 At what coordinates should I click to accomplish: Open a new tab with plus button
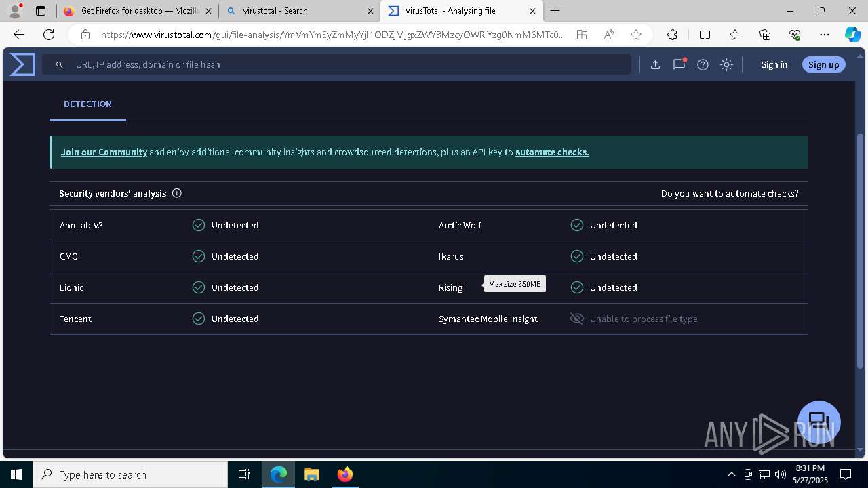[555, 10]
